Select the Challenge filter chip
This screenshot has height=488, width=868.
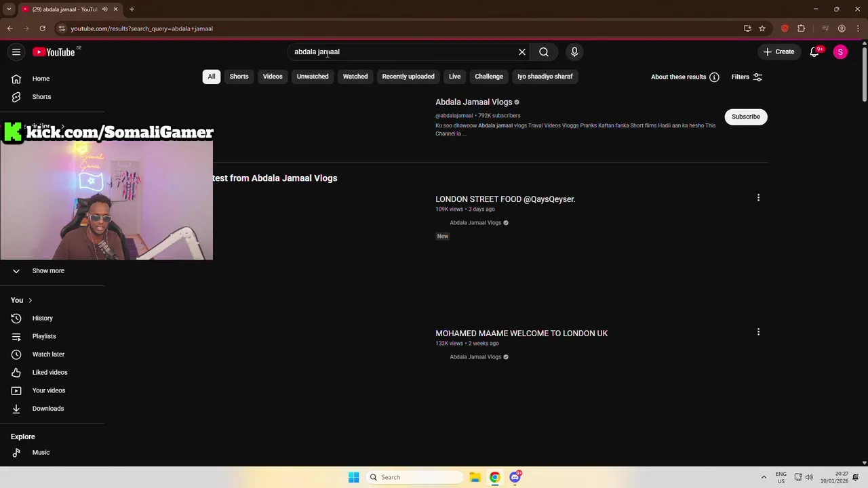489,77
